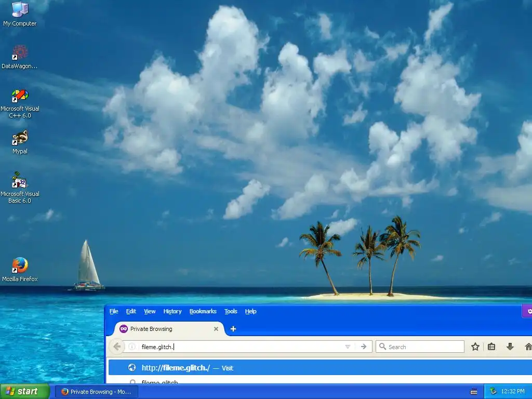The height and width of the screenshot is (399, 532).
Task: Select the Mypal browser shortcut
Action: [x=20, y=142]
